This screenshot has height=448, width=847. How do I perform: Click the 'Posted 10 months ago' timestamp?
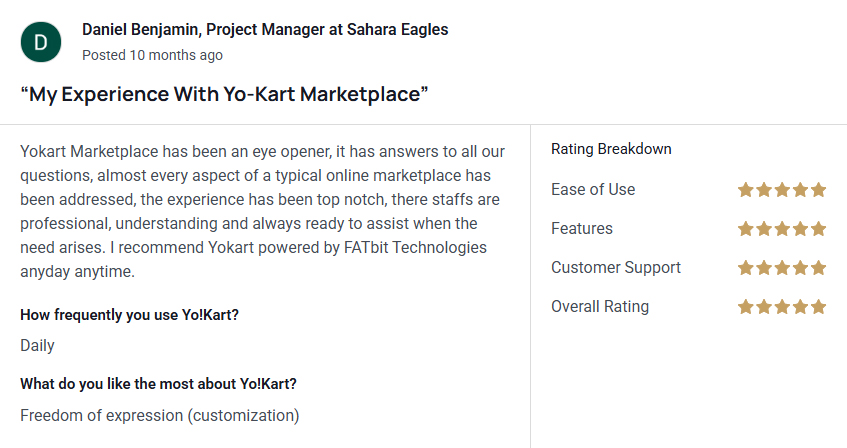pos(152,55)
